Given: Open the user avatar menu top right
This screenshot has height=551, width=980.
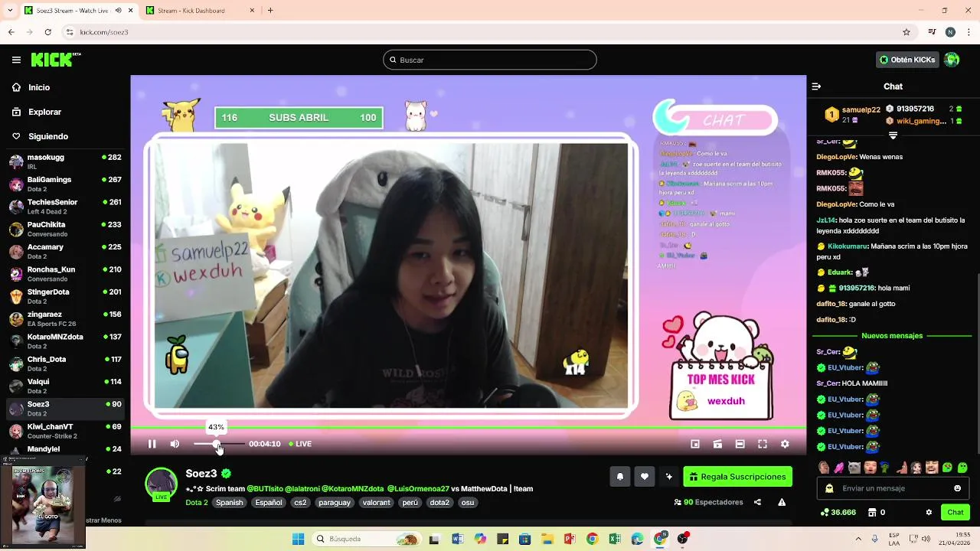Looking at the screenshot, I should 952,60.
